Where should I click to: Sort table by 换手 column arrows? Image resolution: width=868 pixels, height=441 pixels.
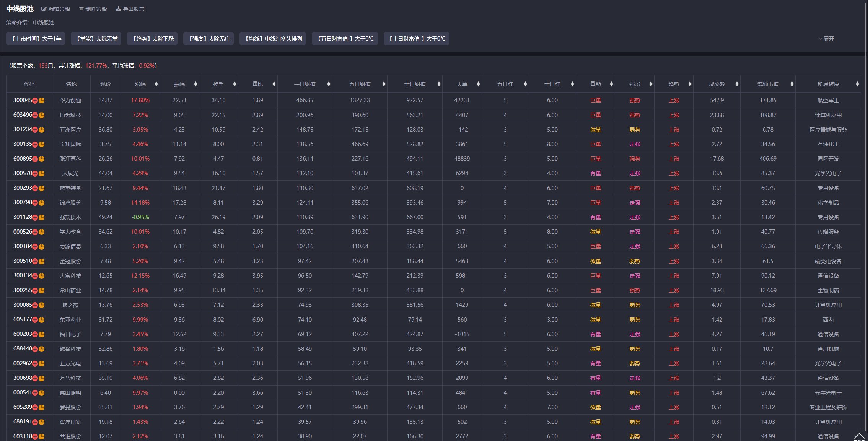pos(235,84)
